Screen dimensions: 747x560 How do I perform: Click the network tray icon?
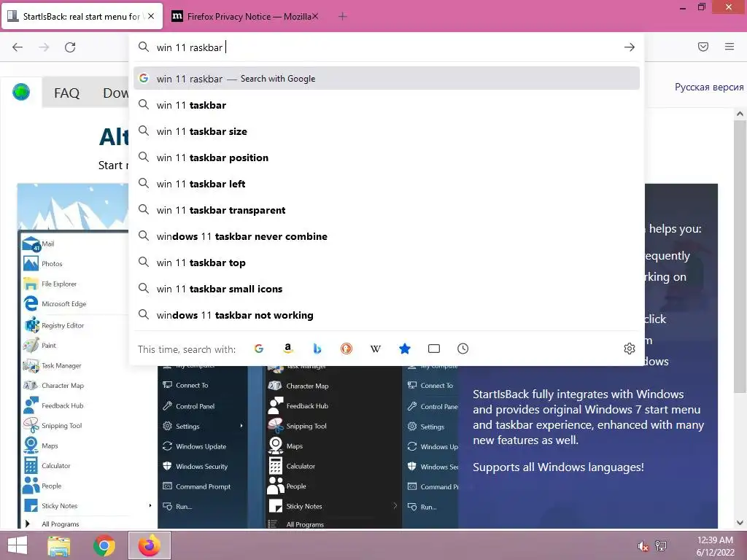tap(661, 546)
